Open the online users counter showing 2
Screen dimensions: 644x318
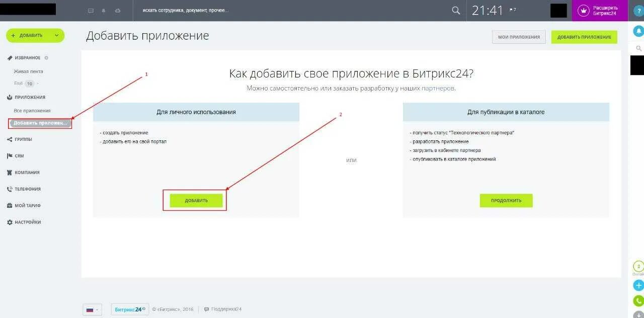coord(638,267)
